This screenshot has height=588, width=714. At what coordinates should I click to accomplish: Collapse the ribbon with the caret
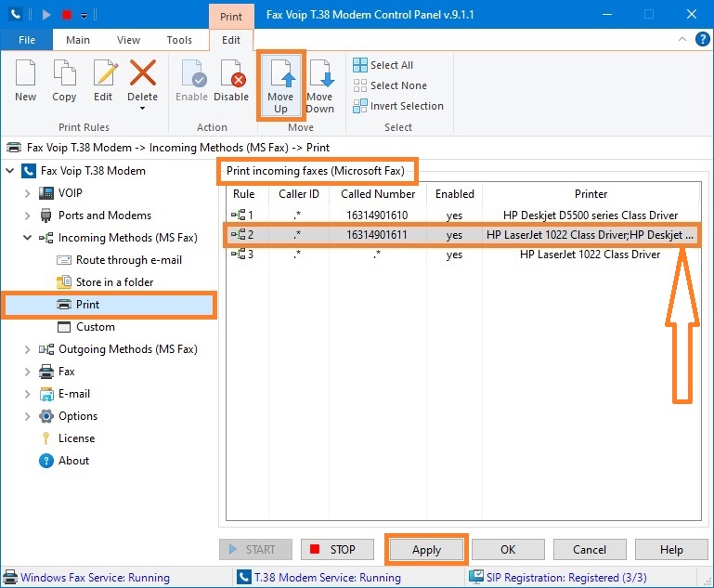tap(682, 39)
